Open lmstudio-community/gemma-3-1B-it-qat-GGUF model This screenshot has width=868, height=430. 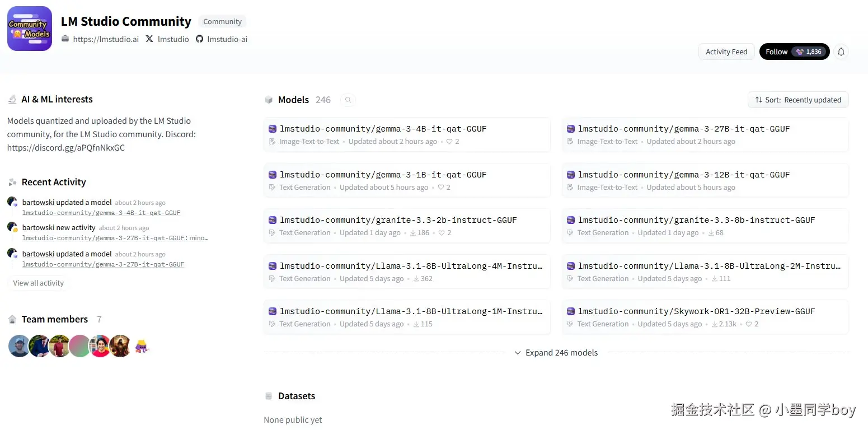407,180
